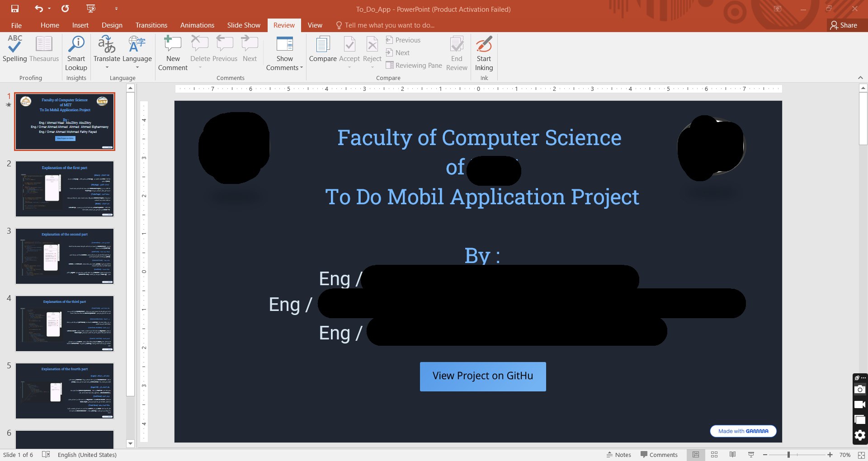Click the zoom out minus button

(x=765, y=455)
